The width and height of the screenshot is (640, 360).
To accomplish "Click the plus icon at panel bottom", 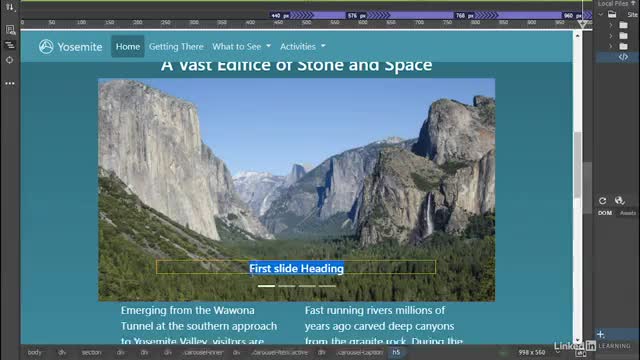I will (600, 334).
